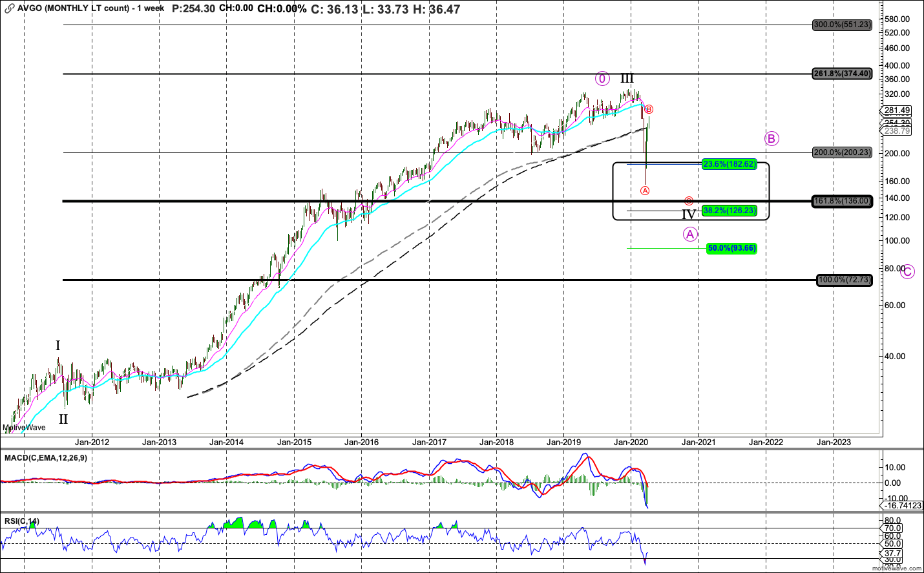Select the 300.0%(551.23) Fibonacci label

pyautogui.click(x=842, y=25)
